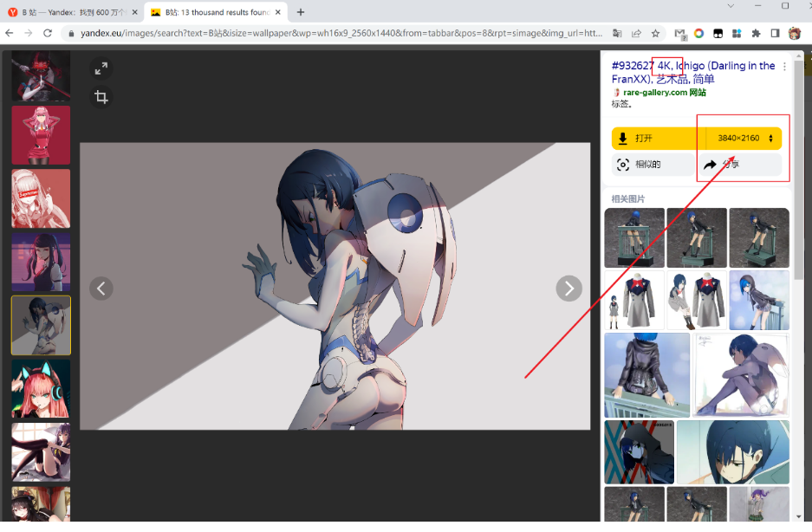Visit the rare-gallery.com source link
Image resolution: width=812 pixels, height=532 pixels.
click(x=665, y=92)
